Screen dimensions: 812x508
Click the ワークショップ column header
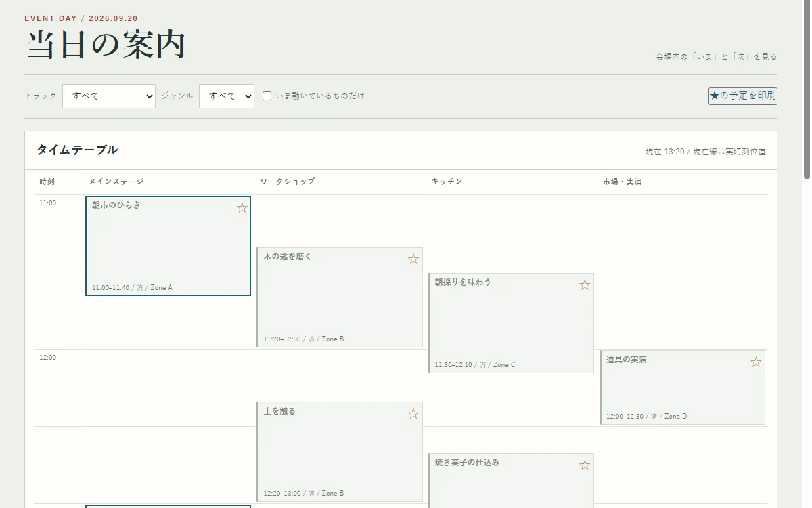pyautogui.click(x=340, y=182)
